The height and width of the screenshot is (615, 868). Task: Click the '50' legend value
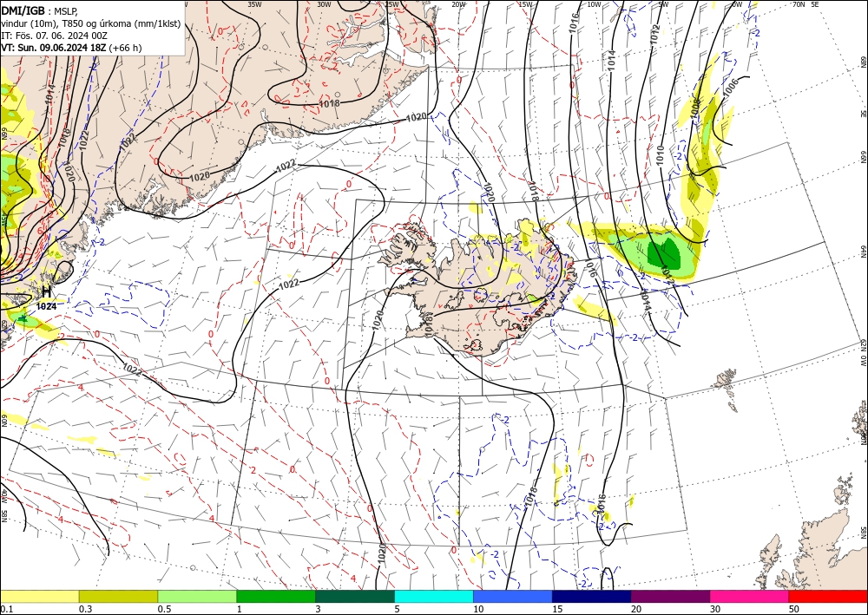[x=794, y=609]
